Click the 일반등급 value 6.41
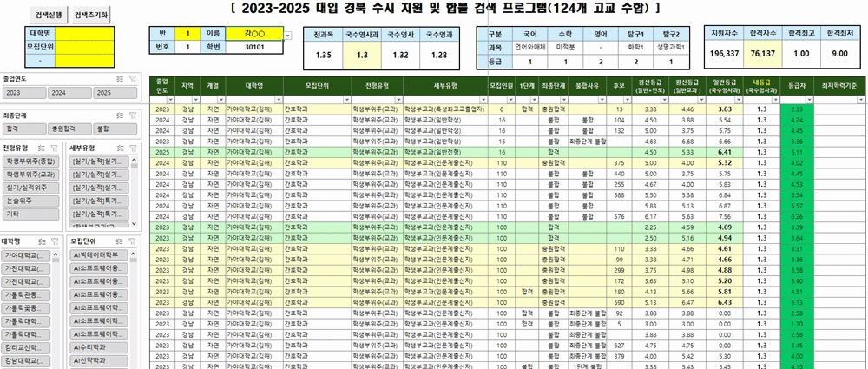The width and height of the screenshot is (868, 369). (724, 152)
